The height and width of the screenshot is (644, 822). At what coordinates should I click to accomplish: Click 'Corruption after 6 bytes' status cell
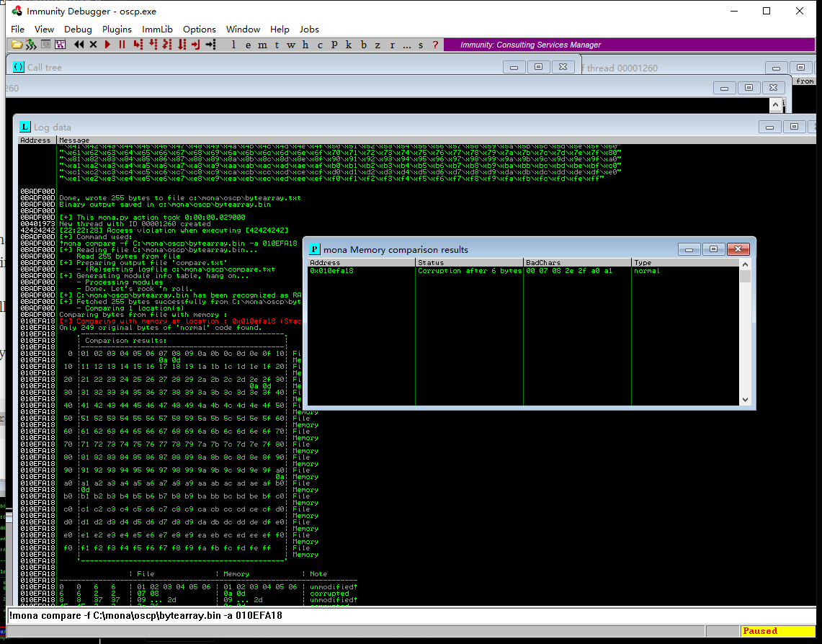470,271
